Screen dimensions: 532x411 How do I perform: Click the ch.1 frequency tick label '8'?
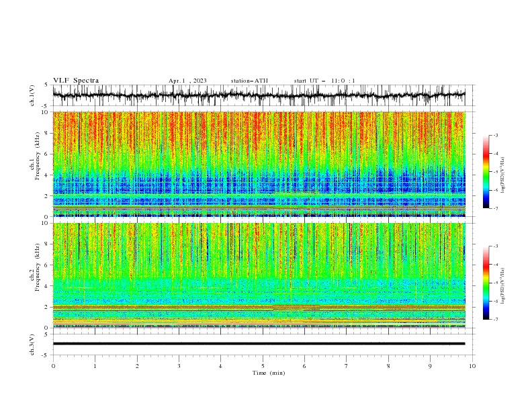(46, 133)
